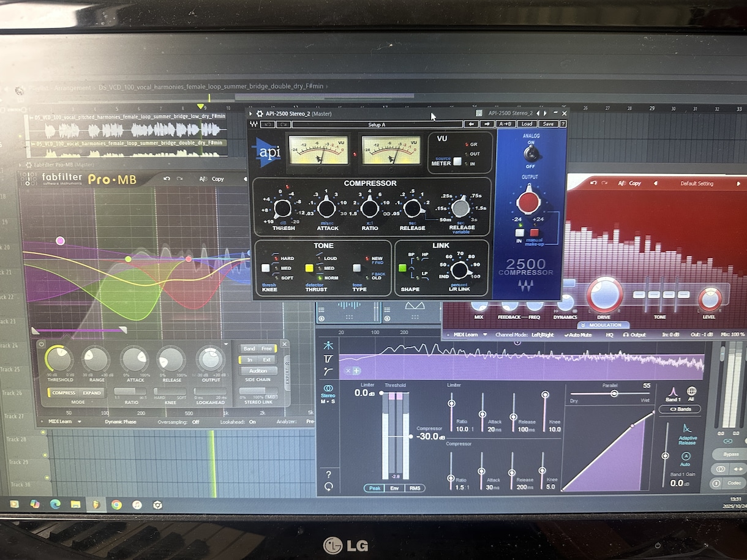Select RMS detection mode in Ozone
747x560 pixels.
[x=415, y=488]
